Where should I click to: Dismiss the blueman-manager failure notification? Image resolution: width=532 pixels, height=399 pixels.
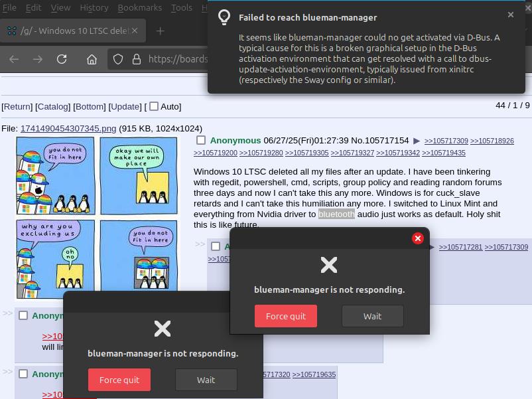click(x=511, y=15)
